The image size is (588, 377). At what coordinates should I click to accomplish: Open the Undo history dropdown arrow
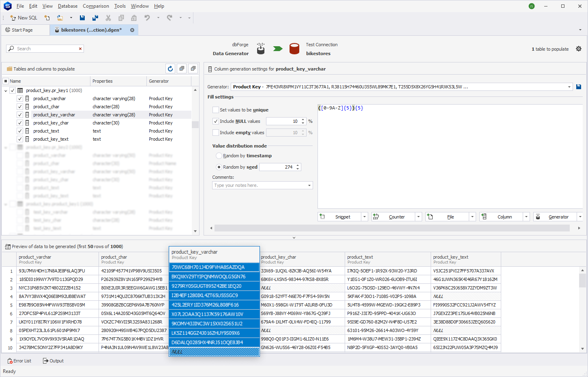pos(158,18)
